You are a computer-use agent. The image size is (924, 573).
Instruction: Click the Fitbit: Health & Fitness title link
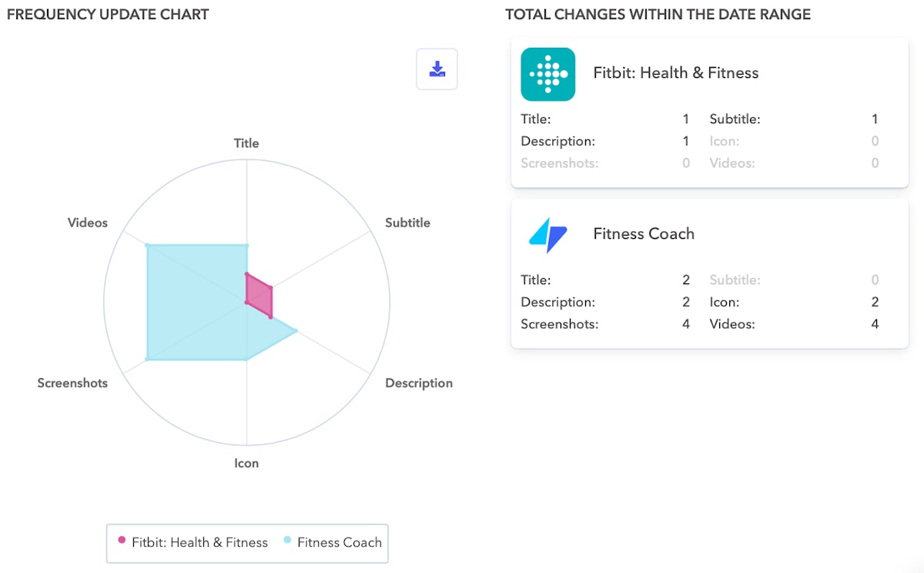click(x=675, y=72)
